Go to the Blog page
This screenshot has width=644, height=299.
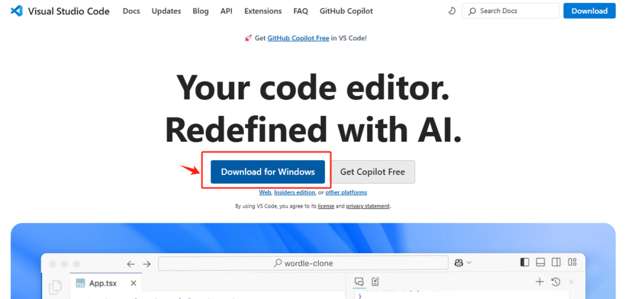(x=200, y=11)
